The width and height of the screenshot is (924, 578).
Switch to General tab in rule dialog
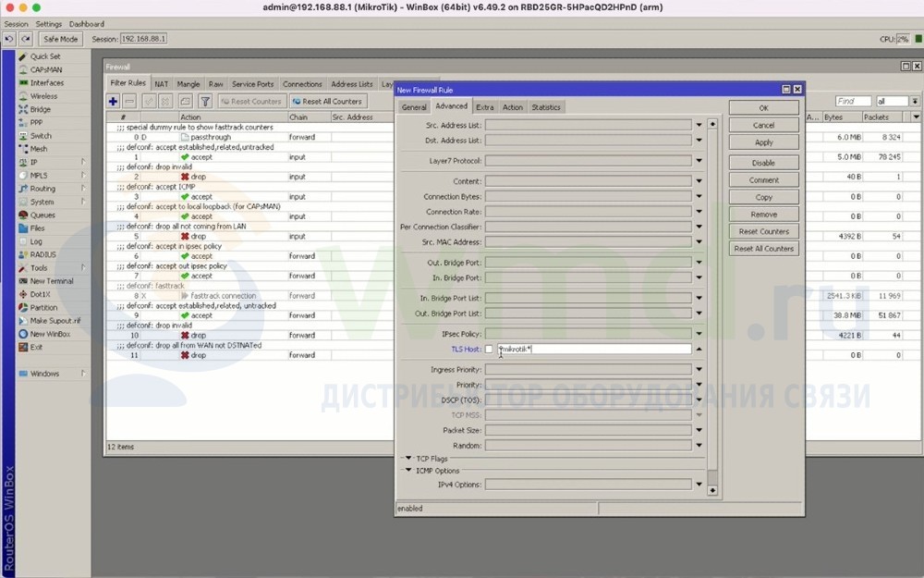click(x=414, y=107)
